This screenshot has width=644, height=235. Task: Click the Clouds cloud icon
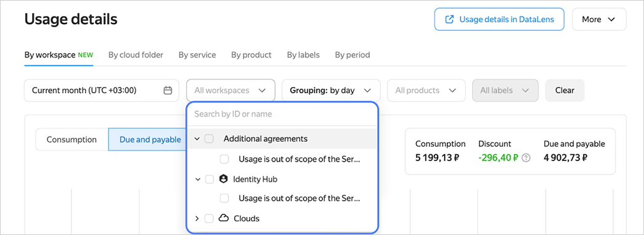[224, 218]
